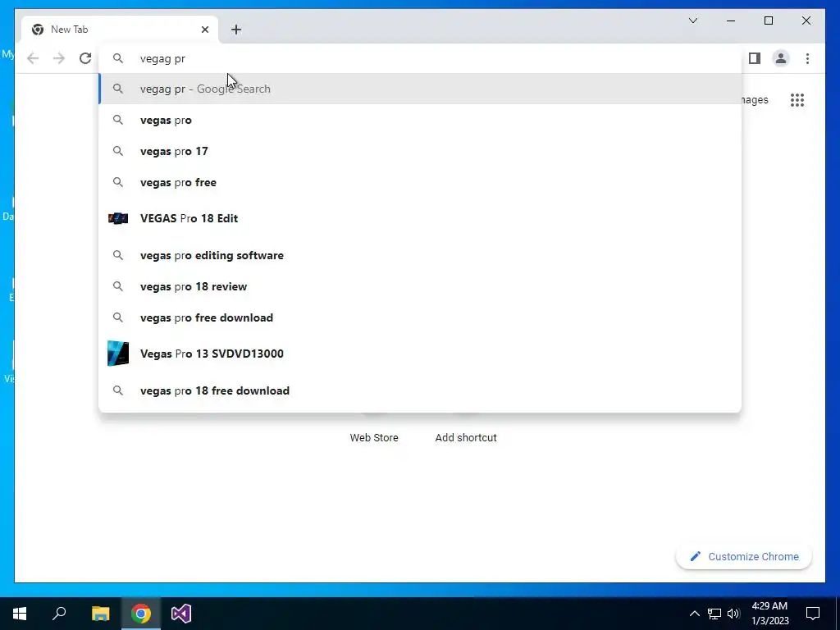Screen dimensions: 840x630
Task: Open the Chrome side panel icon
Action: tap(755, 58)
